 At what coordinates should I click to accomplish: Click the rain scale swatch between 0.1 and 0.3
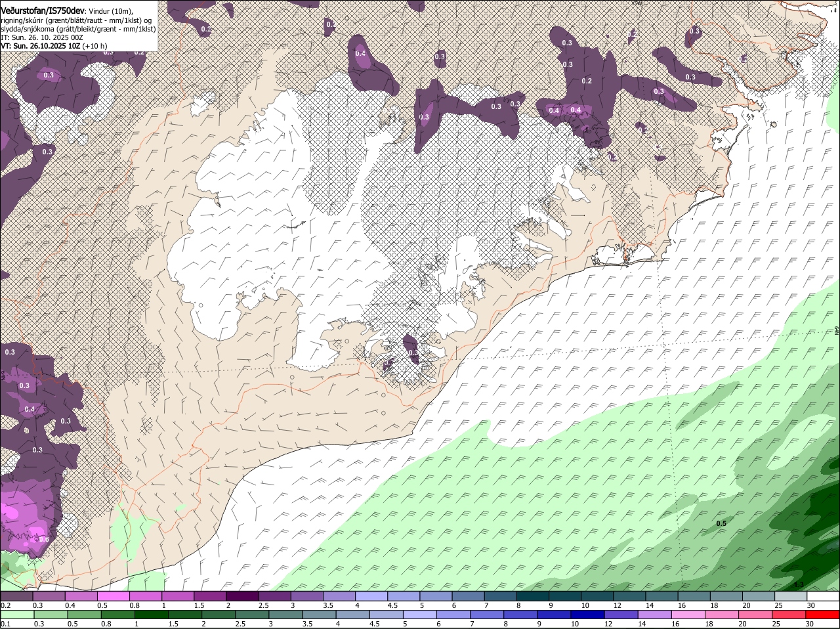tap(17, 615)
